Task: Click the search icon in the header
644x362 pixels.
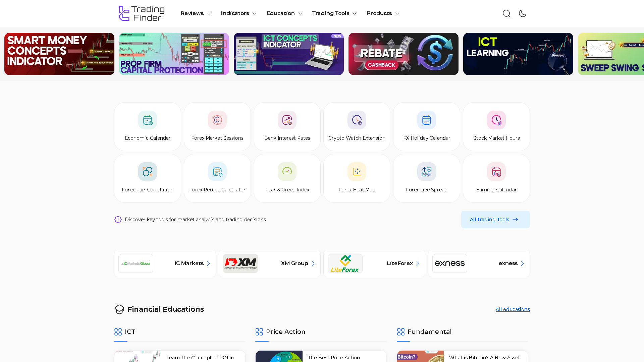Action: [506, 13]
